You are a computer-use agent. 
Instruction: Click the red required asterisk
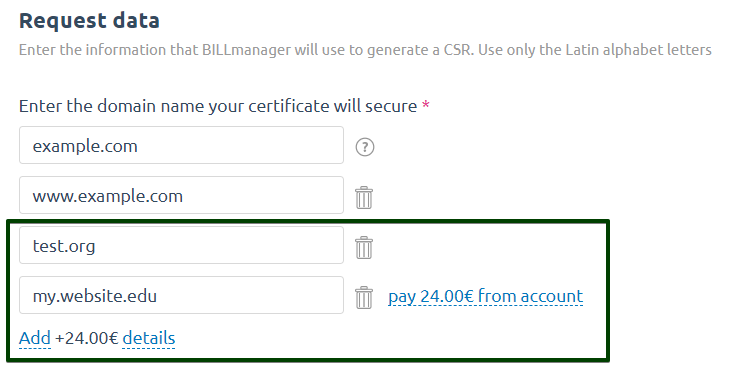[426, 105]
